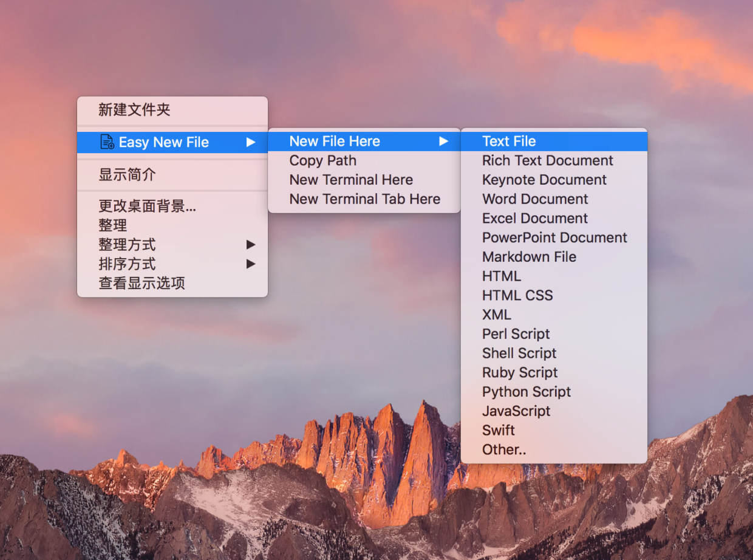Viewport: 753px width, 560px height.
Task: Expand the 整理方式 submenu arrow
Action: [x=251, y=245]
